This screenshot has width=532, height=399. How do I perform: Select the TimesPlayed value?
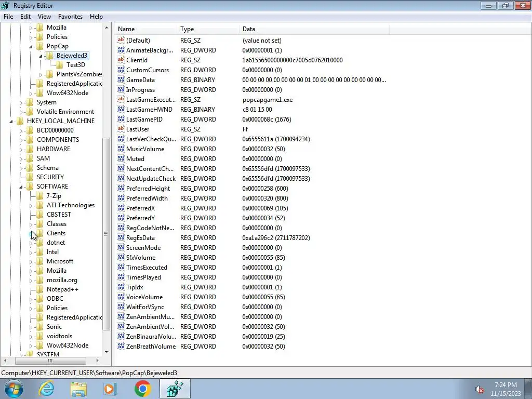click(x=143, y=277)
